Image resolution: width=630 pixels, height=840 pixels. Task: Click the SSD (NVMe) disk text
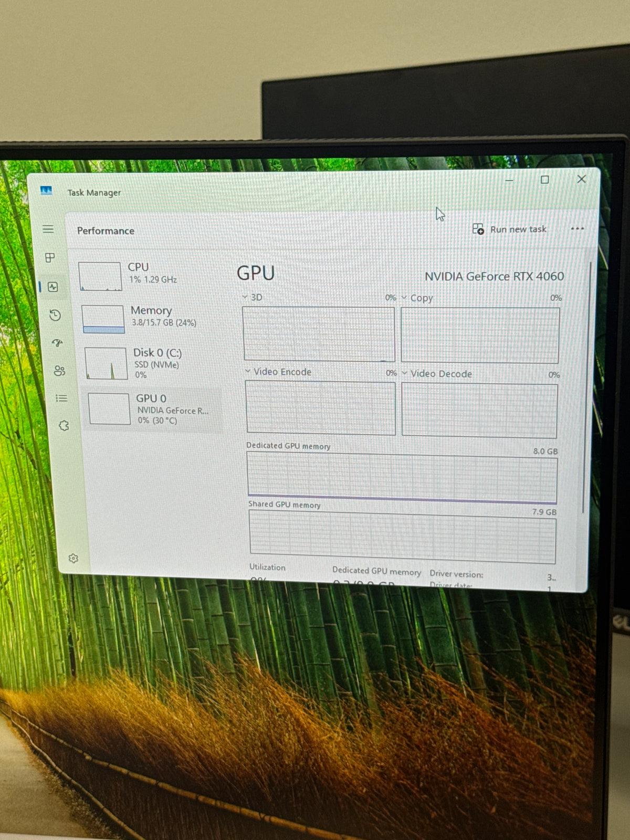pos(156,364)
